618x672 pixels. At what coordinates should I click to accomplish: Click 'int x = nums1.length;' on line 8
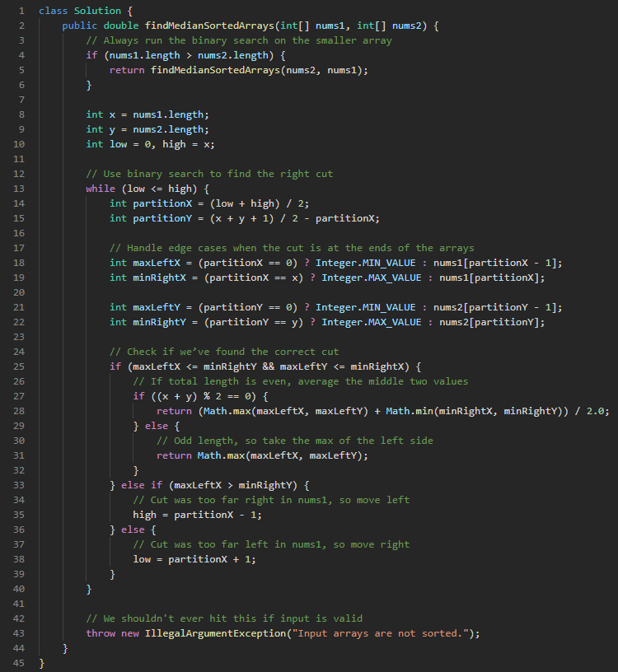click(x=147, y=114)
